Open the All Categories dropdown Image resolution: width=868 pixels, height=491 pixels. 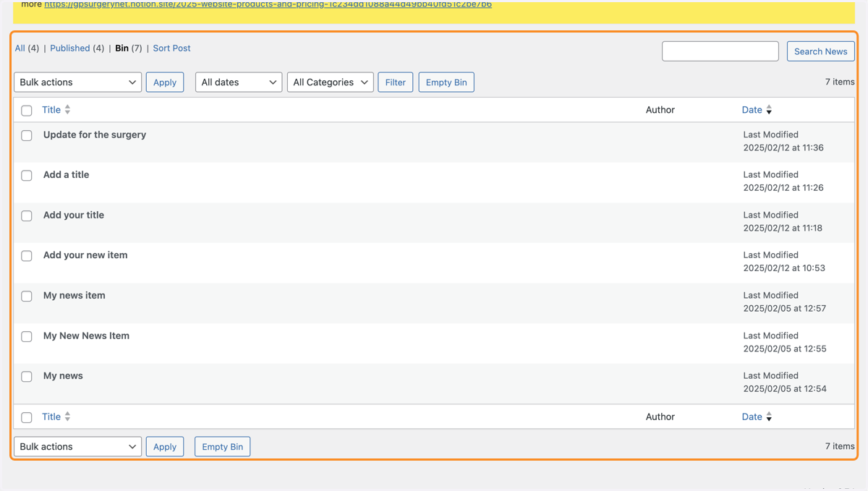pyautogui.click(x=331, y=82)
